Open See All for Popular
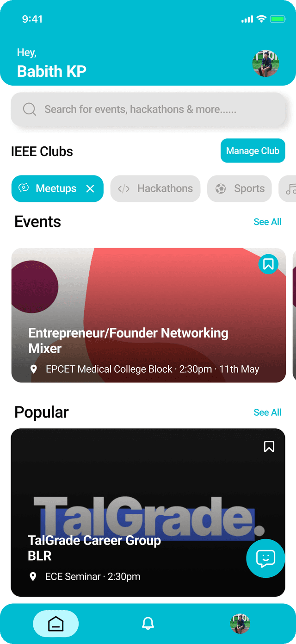296x644 pixels. point(267,413)
